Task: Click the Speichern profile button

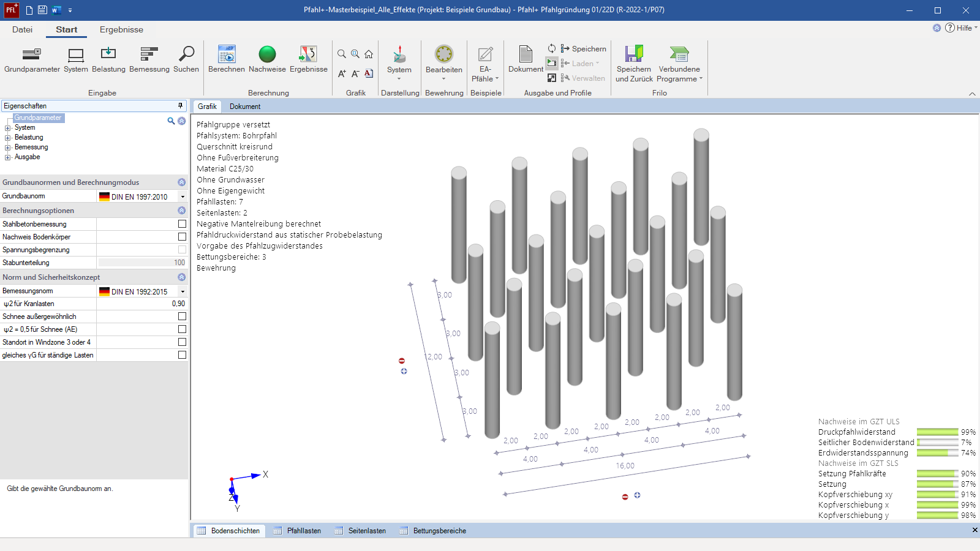Action: [583, 48]
